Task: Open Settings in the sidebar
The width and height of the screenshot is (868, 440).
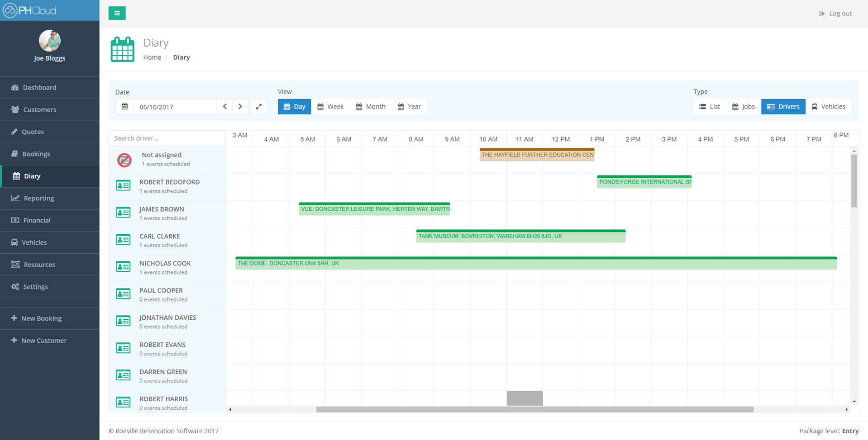Action: pos(50,287)
